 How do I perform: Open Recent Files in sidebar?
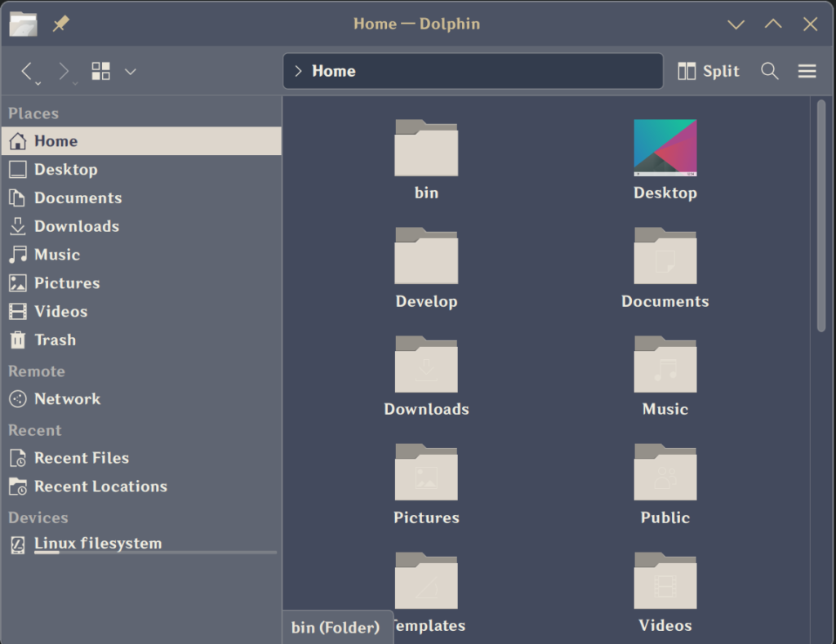tap(81, 458)
